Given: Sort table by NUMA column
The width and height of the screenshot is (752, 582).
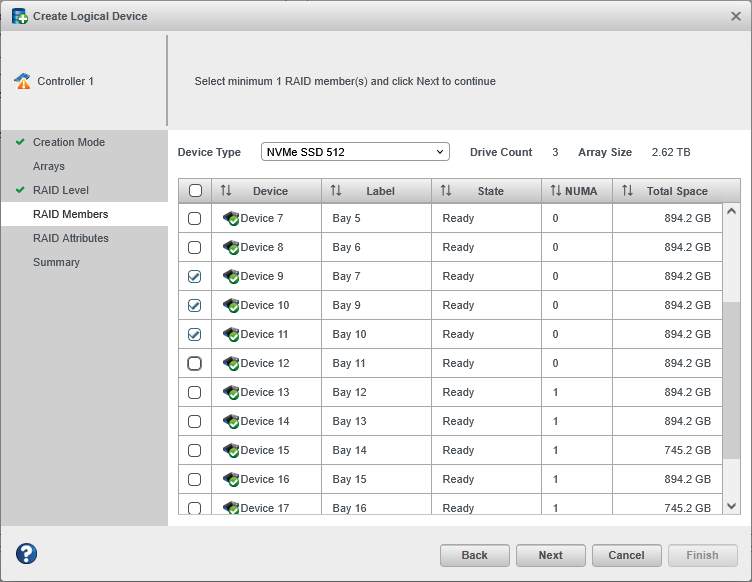Looking at the screenshot, I should tap(574, 191).
